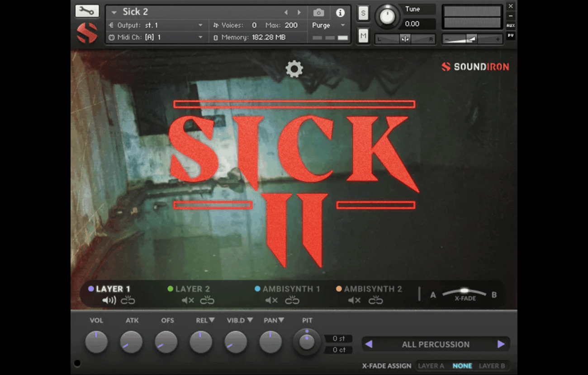Click the Soundiron brand logo
This screenshot has height=375, width=588.
[x=475, y=67]
